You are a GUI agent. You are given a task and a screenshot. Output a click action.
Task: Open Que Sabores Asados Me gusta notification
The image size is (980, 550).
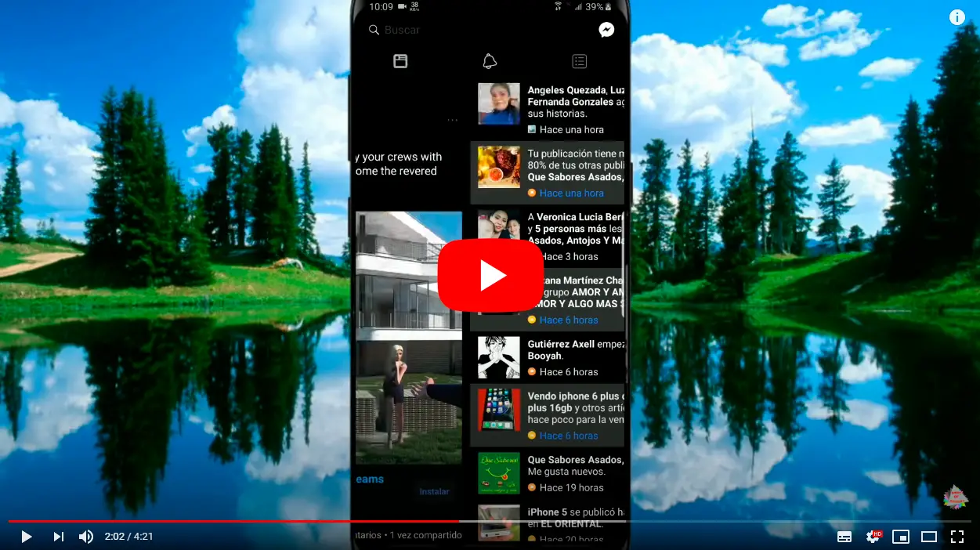[x=548, y=473]
